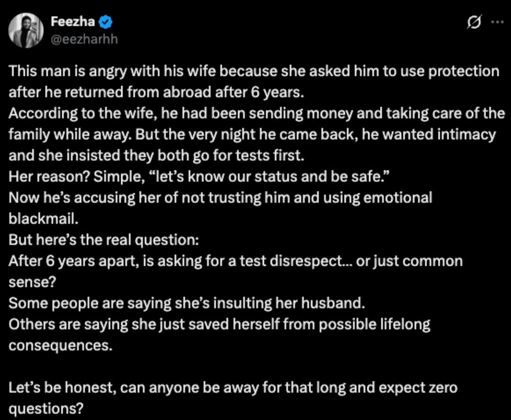Screen dimensions: 511x420
Task: Click the line 'after he returned from abroad'
Action: tap(155, 92)
